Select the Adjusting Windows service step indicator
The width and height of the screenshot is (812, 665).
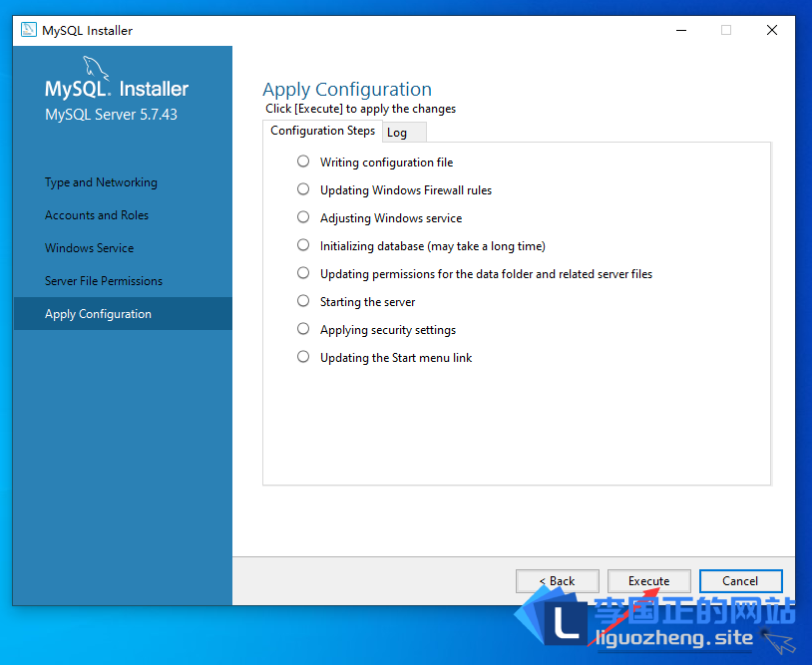click(303, 217)
